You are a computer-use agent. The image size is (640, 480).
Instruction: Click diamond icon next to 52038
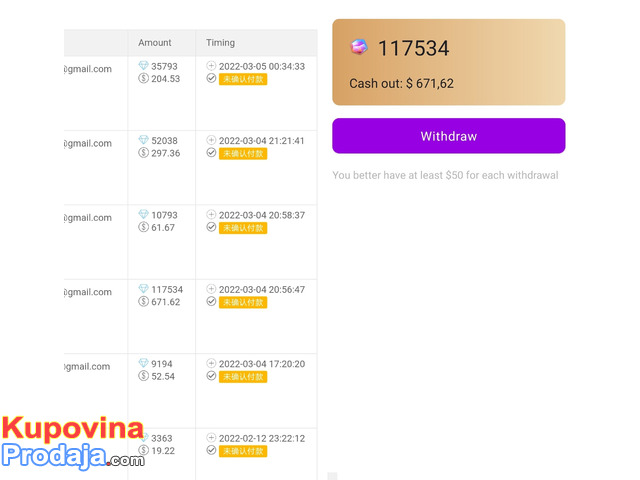[x=143, y=140]
